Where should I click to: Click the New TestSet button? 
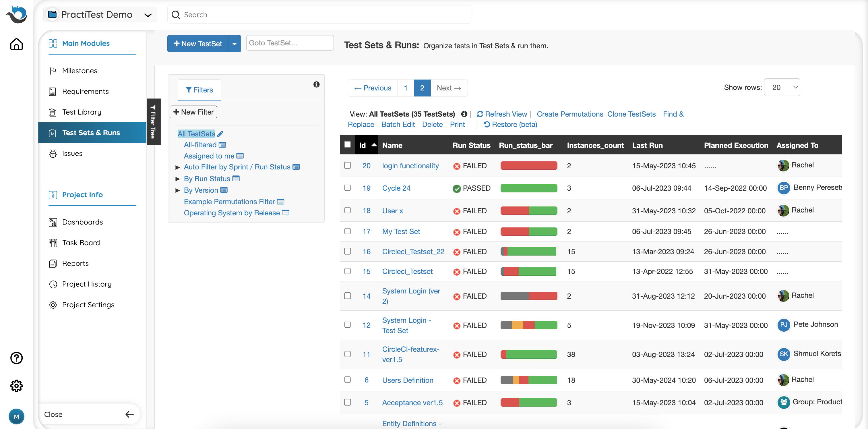tap(198, 44)
